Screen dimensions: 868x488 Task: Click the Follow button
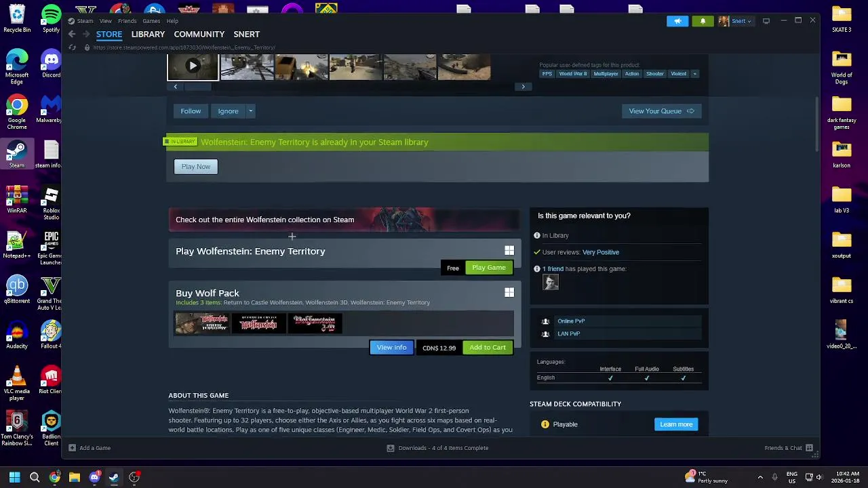click(191, 111)
